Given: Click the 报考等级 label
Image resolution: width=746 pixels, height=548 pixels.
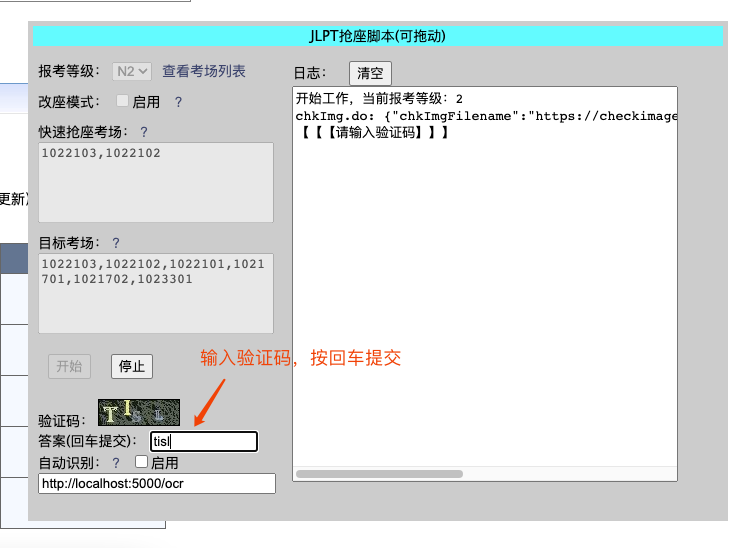Looking at the screenshot, I should 69,71.
